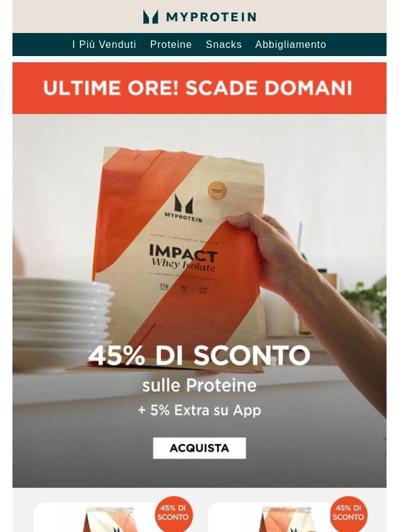Click the Ultime Ore Scade Domani banner
The width and height of the screenshot is (399, 532).
coord(199,88)
